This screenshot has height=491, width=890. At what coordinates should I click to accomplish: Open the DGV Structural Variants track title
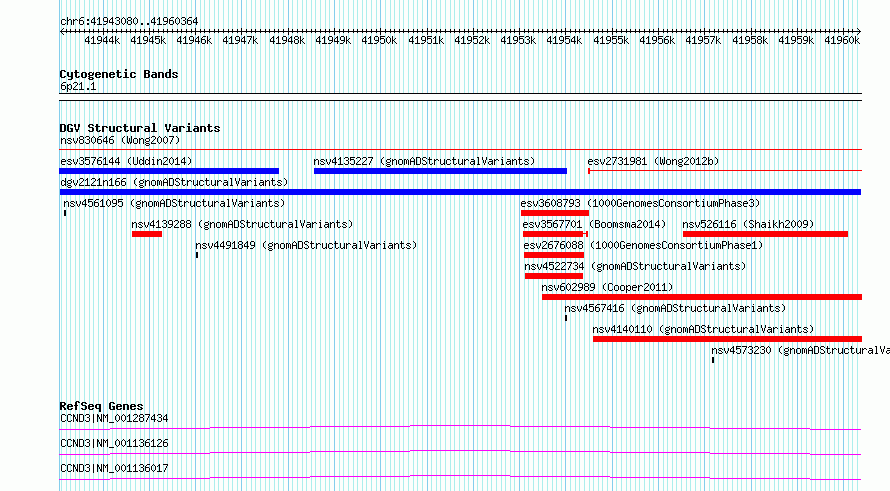pyautogui.click(x=140, y=128)
